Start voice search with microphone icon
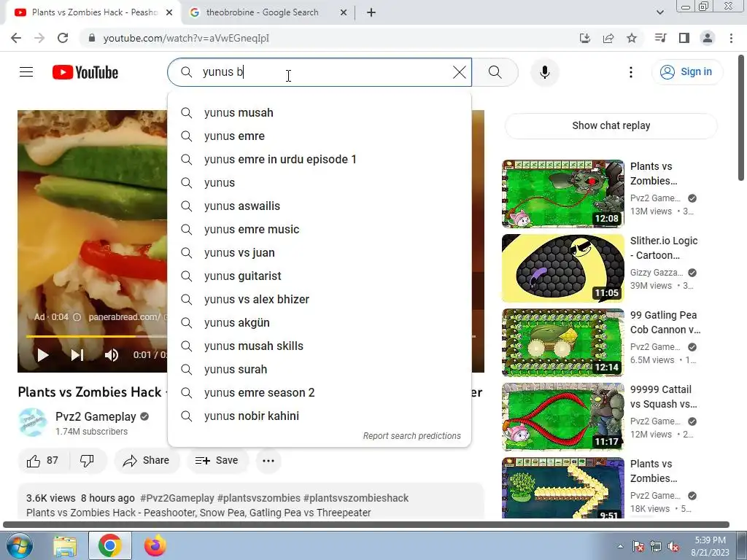Viewport: 747px width, 560px height. pyautogui.click(x=545, y=72)
